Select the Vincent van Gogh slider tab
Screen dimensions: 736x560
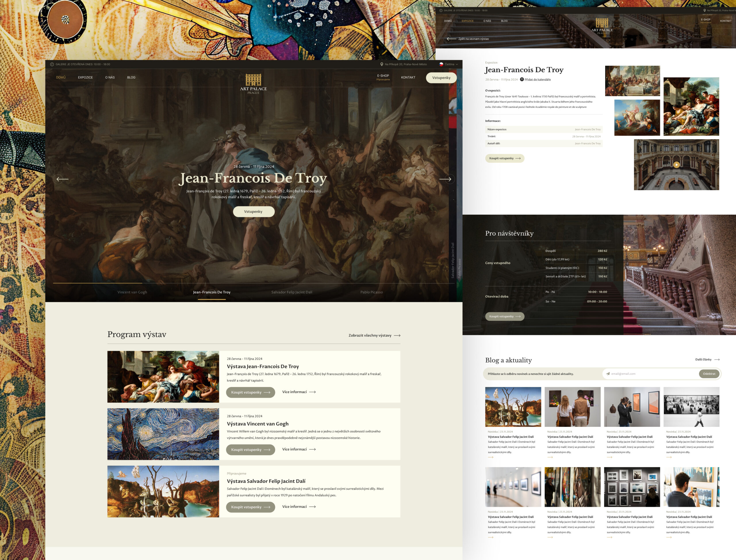click(132, 292)
